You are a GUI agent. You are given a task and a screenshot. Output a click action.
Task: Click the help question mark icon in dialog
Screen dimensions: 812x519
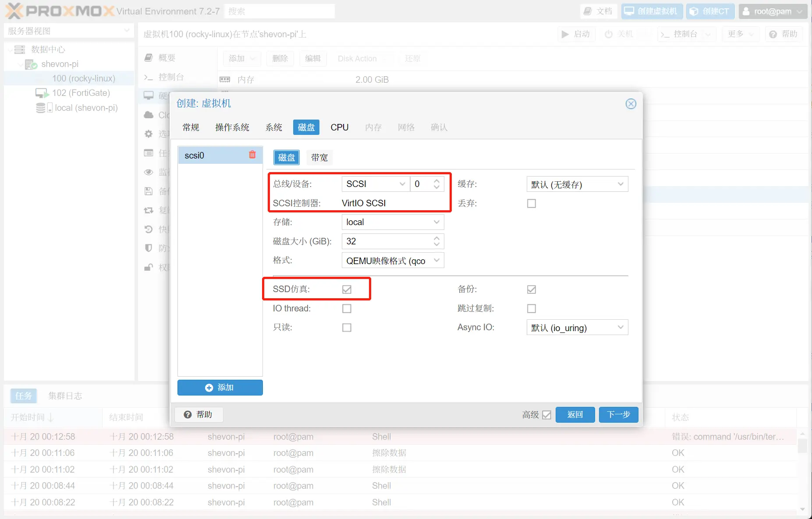[188, 414]
